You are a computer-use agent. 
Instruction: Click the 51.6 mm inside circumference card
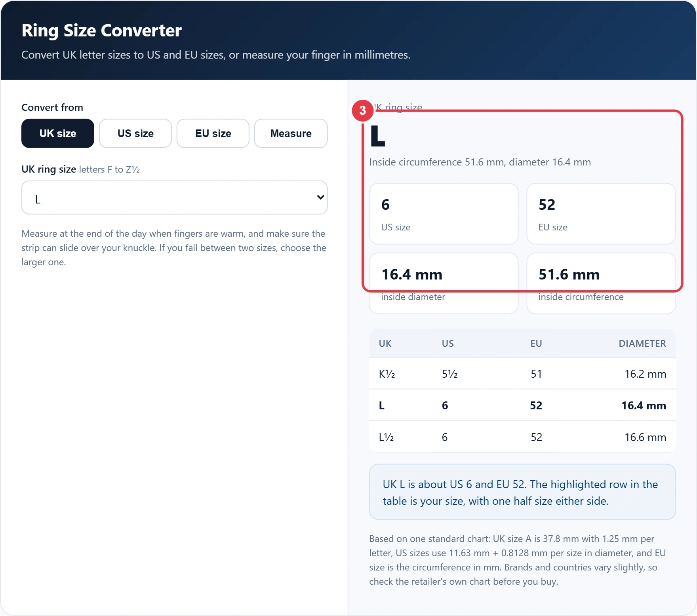point(601,283)
